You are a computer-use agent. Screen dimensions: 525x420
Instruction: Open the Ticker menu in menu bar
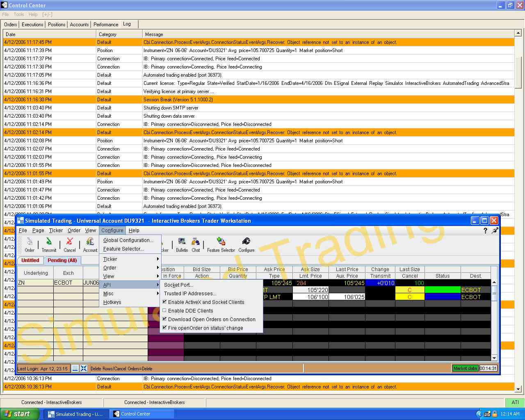pos(56,231)
